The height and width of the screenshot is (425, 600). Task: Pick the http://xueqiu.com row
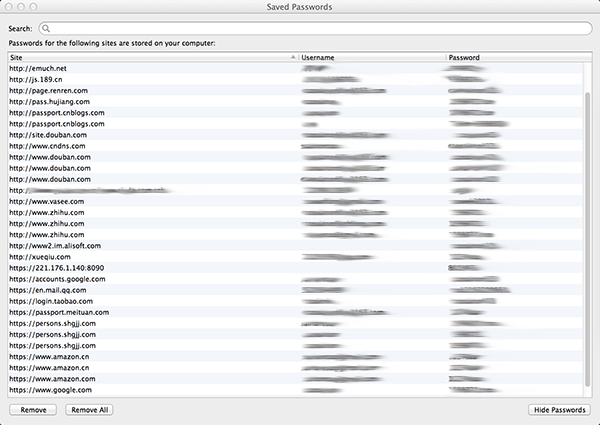295,257
